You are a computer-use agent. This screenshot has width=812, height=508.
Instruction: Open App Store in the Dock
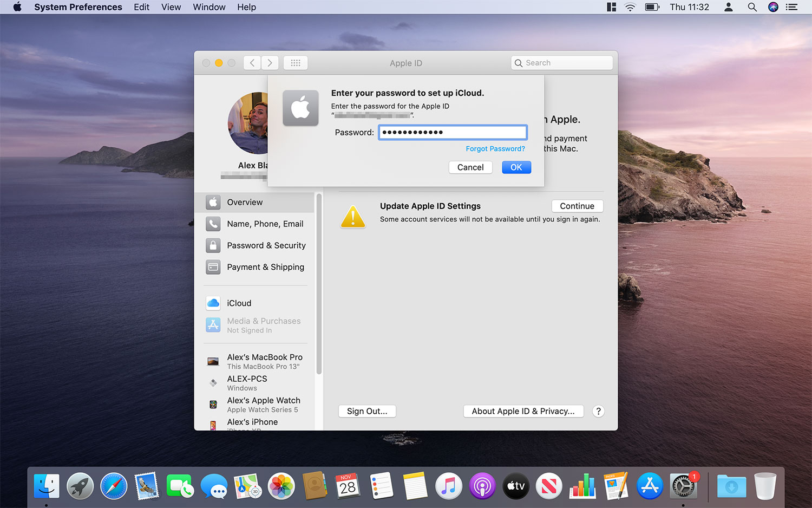point(650,486)
